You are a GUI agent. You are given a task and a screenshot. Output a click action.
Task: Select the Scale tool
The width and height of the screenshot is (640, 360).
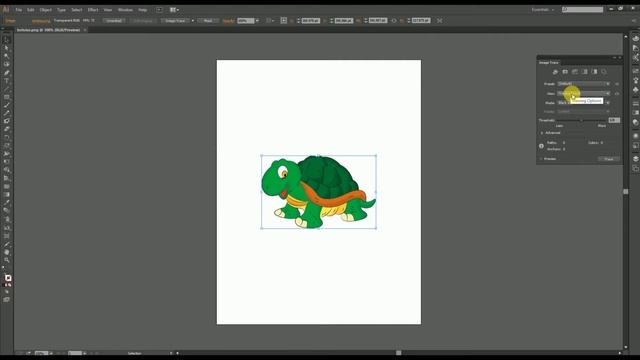7,145
